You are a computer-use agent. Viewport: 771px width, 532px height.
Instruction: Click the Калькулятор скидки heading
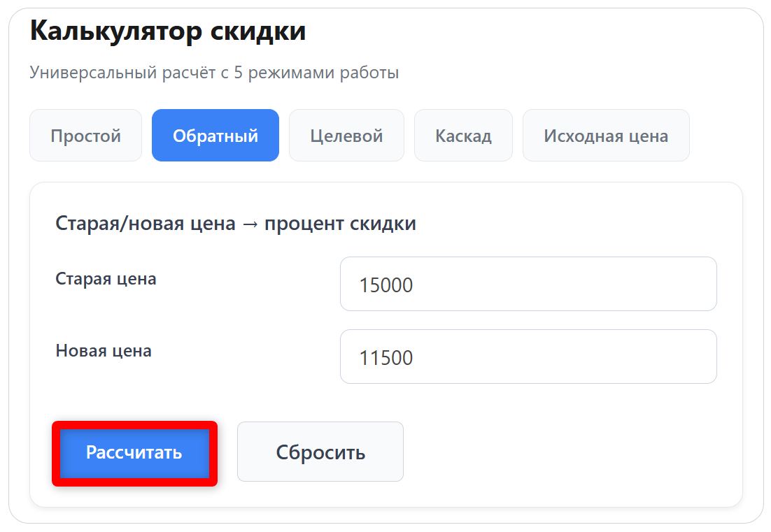[x=167, y=30]
